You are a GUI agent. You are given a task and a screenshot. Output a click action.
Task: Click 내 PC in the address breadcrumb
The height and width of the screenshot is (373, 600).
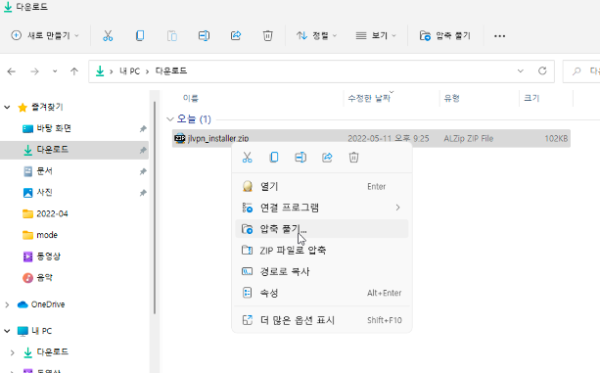(x=129, y=71)
